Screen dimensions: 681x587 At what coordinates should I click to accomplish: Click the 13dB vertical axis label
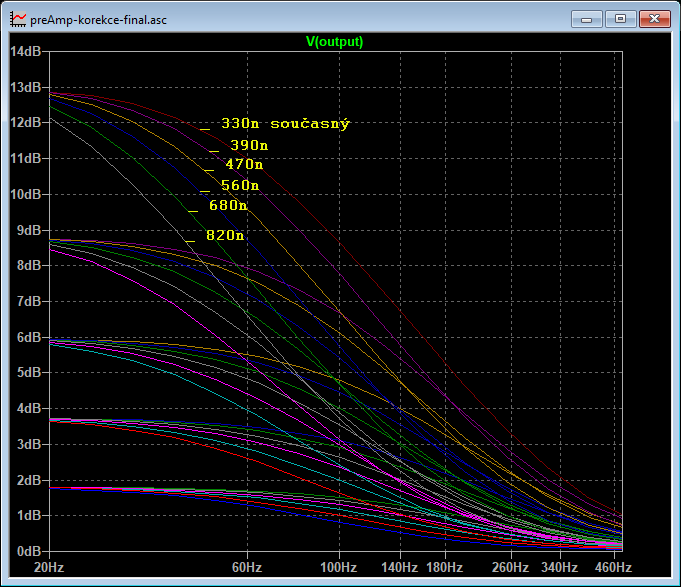(25, 87)
